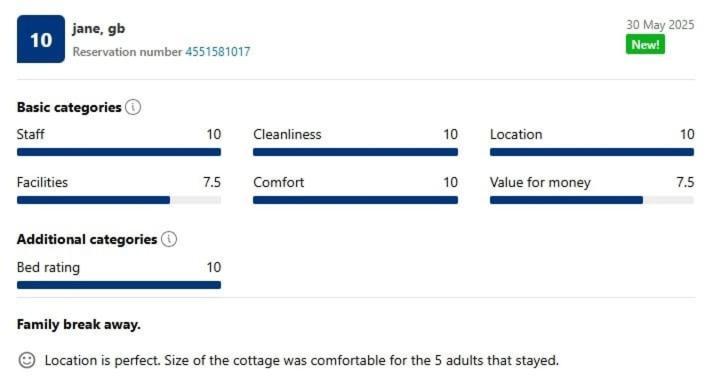Click the reviewer name jane, gb

(x=99, y=28)
